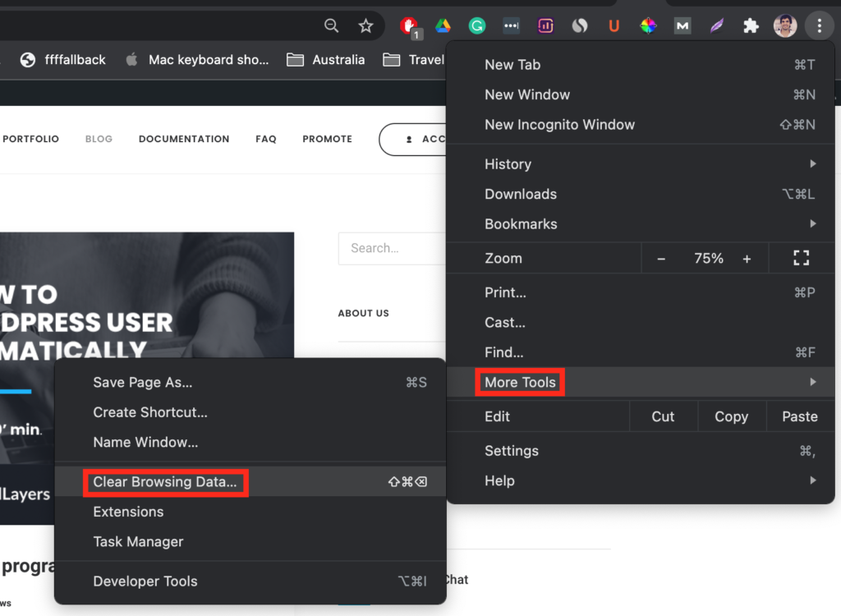Open Extensions from More Tools submenu
This screenshot has width=841, height=616.
point(250,512)
